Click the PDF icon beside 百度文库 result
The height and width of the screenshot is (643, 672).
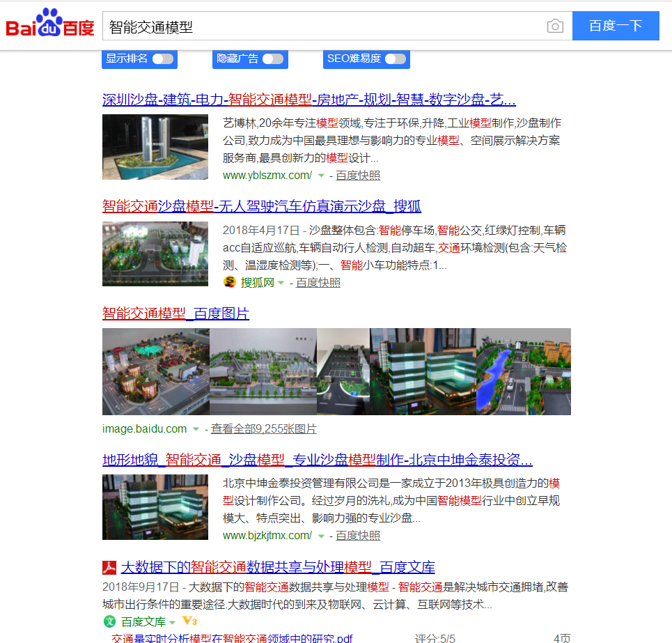109,568
